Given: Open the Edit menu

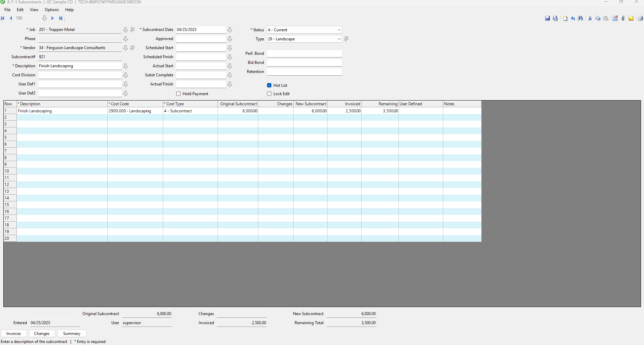Looking at the screenshot, I should (x=20, y=10).
